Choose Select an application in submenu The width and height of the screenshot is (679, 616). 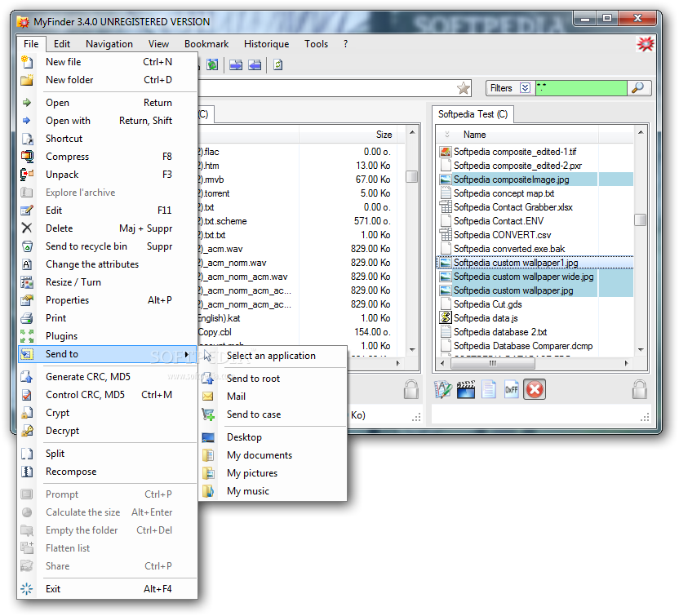273,356
